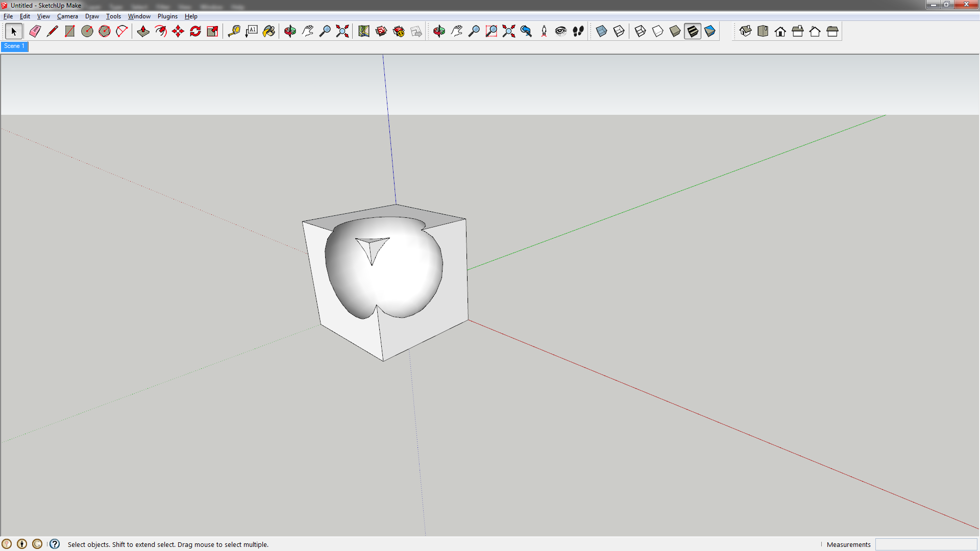Switch to Scene 1 tab
980x551 pixels.
[14, 46]
